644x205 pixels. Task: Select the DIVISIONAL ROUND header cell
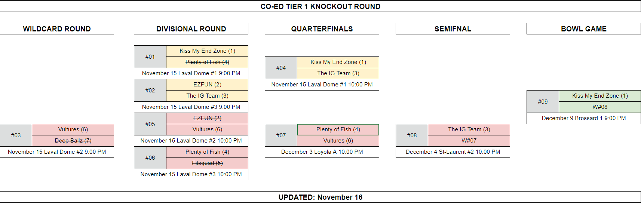point(191,29)
